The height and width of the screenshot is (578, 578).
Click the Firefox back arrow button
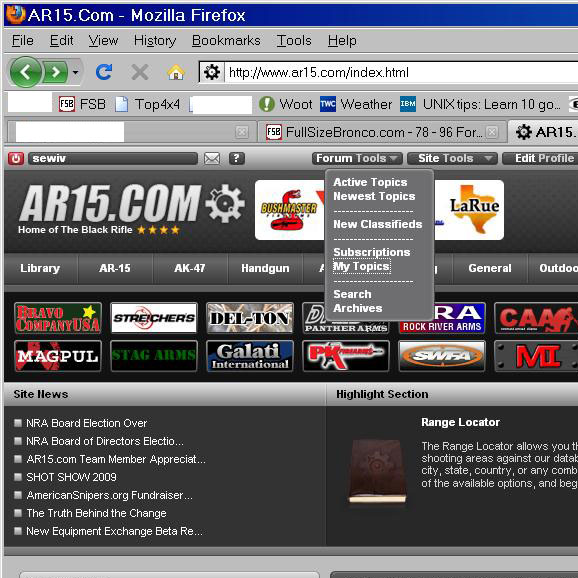tap(26, 72)
